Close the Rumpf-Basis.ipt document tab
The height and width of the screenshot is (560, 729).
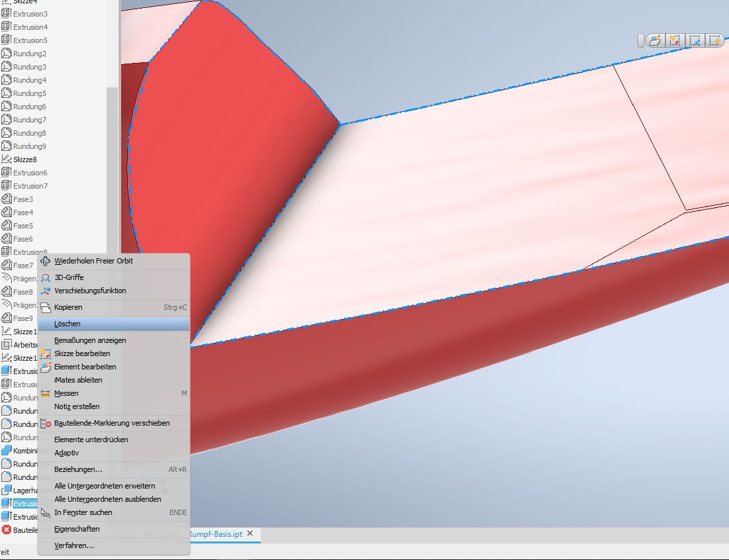pos(250,534)
